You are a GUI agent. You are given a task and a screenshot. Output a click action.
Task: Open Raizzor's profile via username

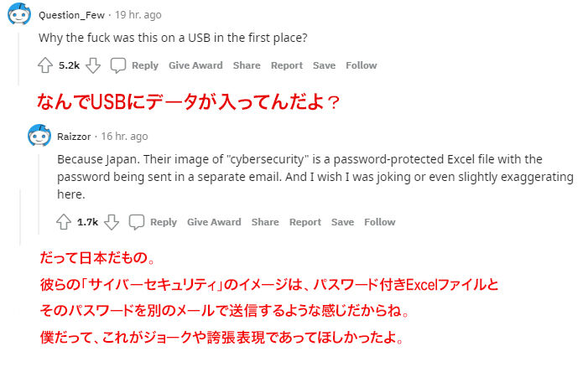pos(74,137)
